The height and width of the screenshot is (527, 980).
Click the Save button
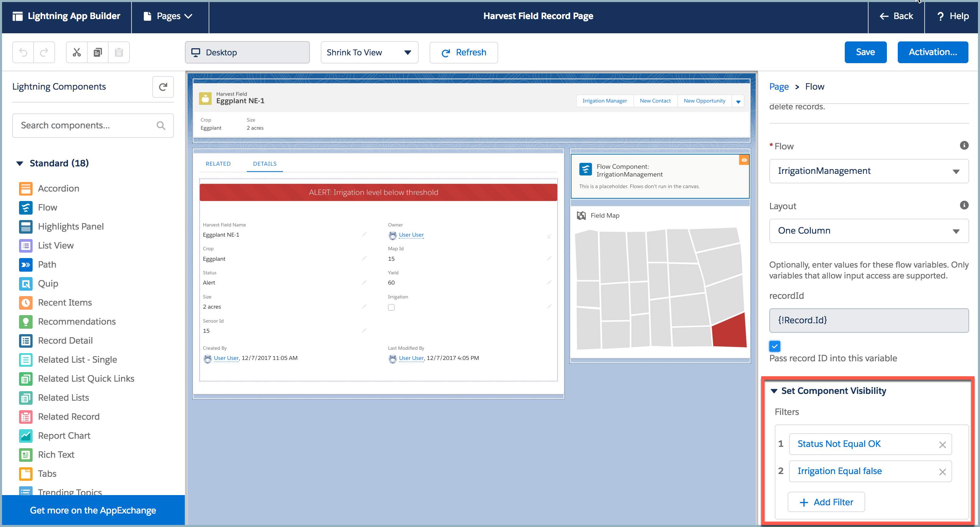(x=865, y=53)
